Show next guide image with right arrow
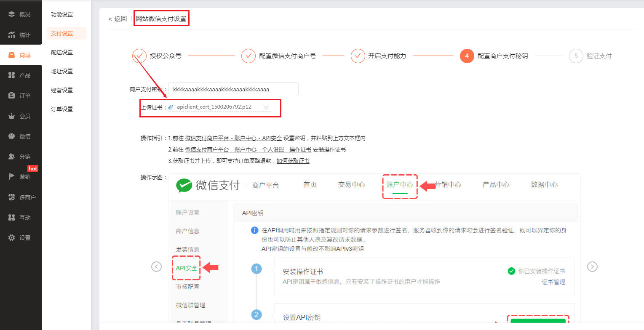 click(x=592, y=266)
